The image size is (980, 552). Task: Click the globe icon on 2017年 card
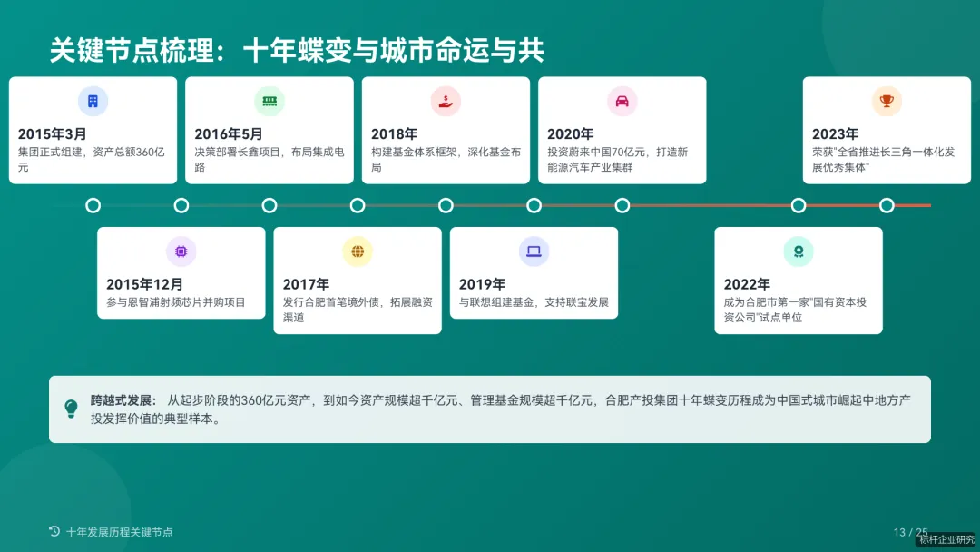tap(358, 251)
